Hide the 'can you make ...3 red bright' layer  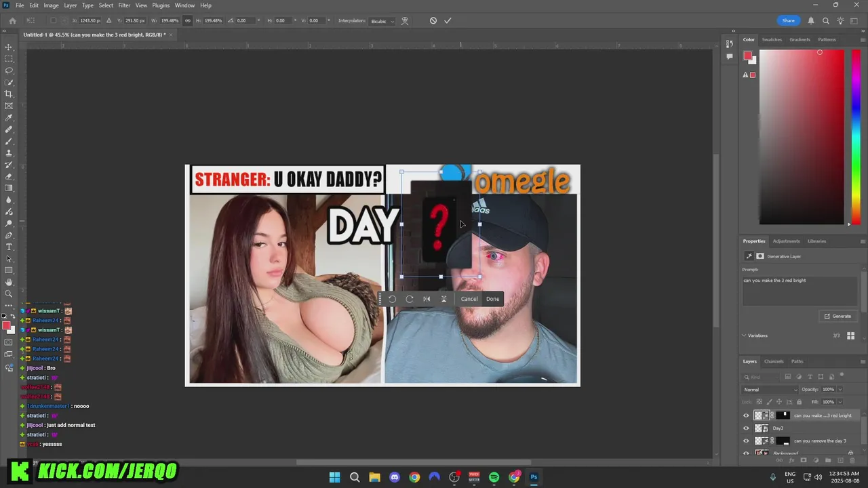coord(746,415)
